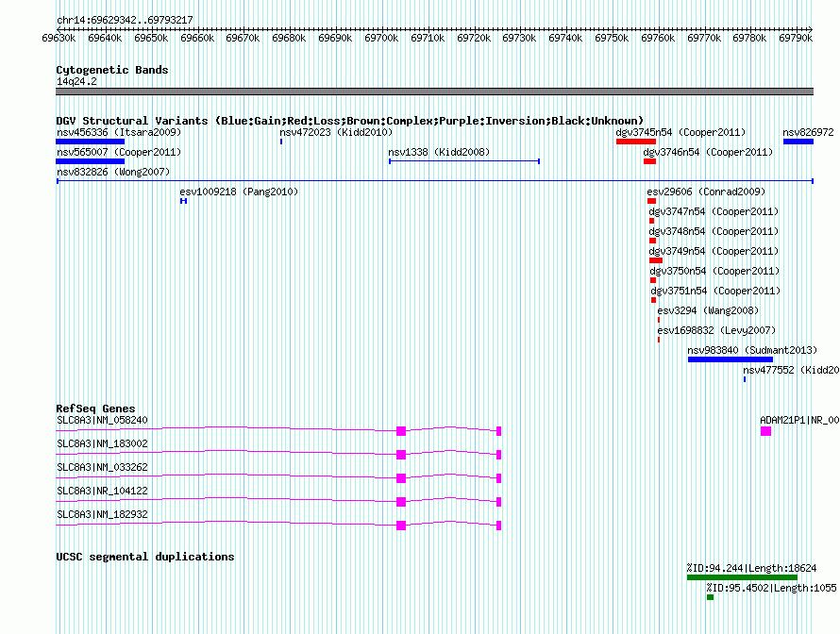Select the dgv3750n54 (Cooper2011) label
The width and height of the screenshot is (840, 634).
(x=714, y=271)
